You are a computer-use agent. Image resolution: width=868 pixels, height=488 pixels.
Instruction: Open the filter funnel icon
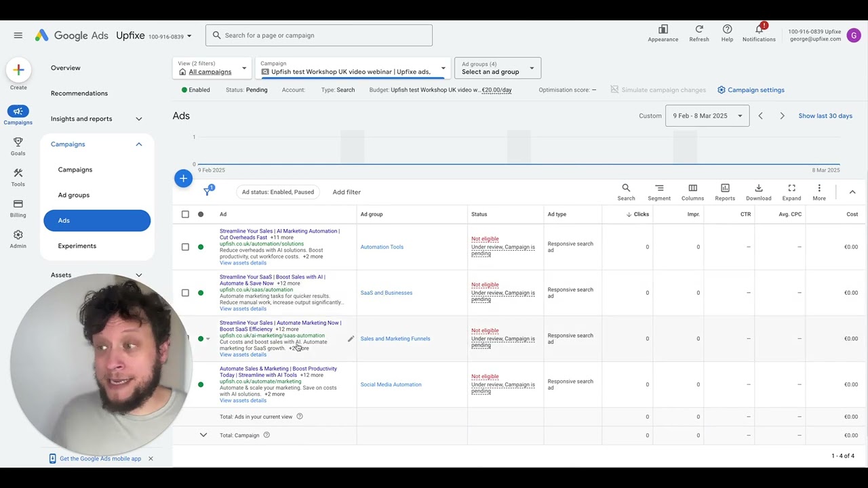(208, 192)
